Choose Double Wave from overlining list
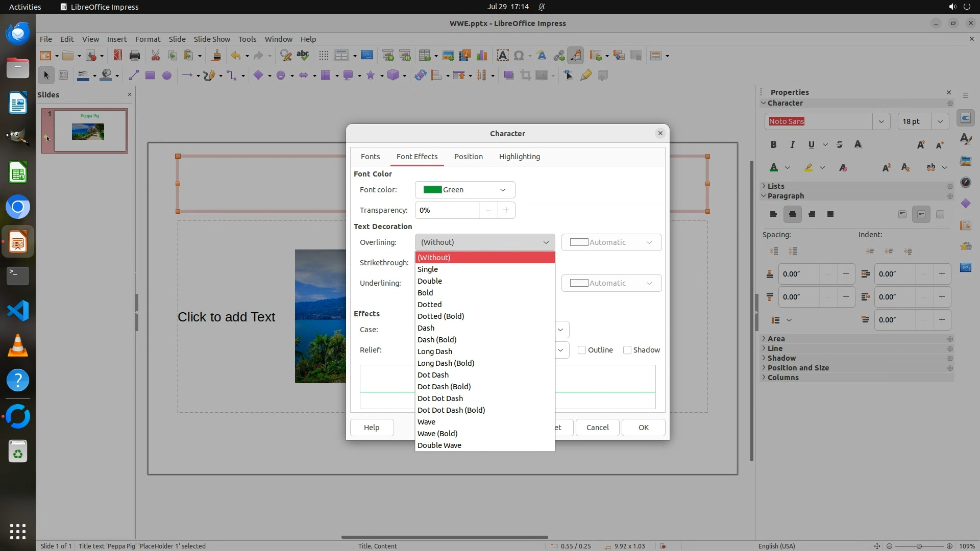Screen dimensions: 980x551 coord(439,445)
